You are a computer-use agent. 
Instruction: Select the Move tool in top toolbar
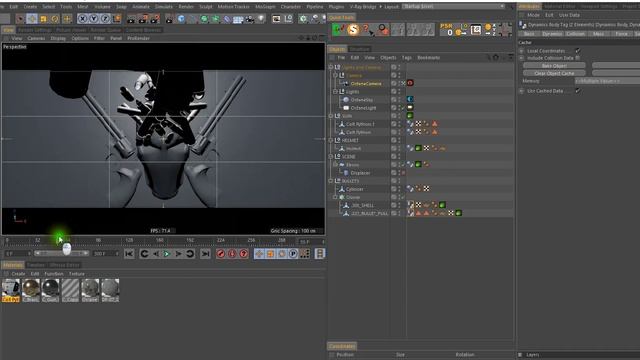pyautogui.click(x=32, y=19)
